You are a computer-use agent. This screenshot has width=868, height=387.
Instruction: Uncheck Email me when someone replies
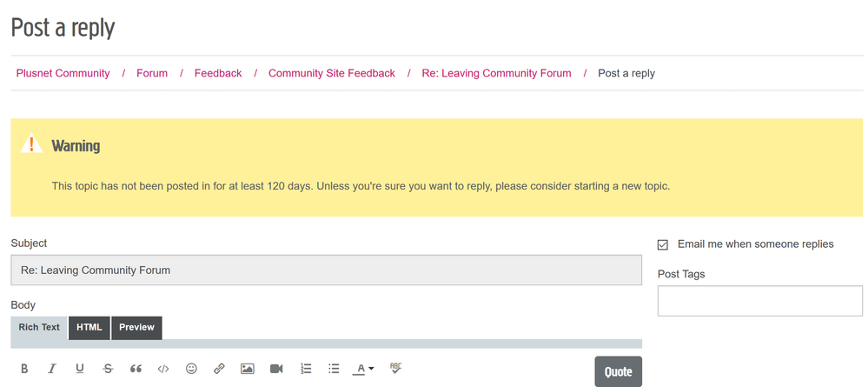coord(663,244)
